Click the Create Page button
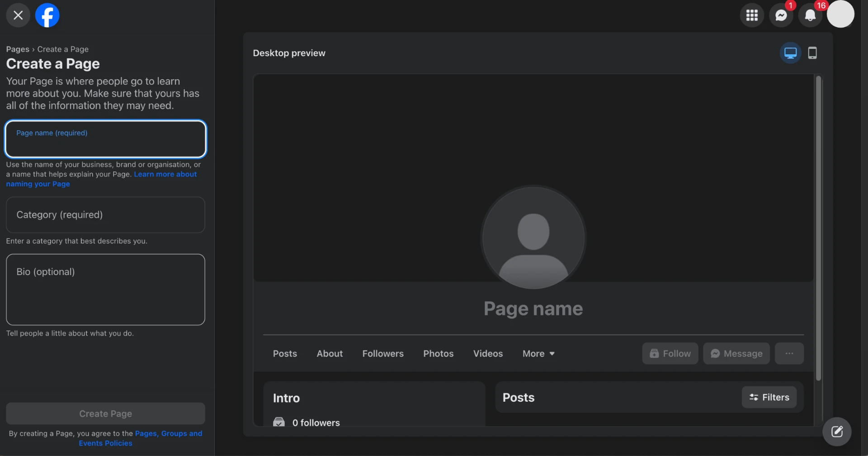Image resolution: width=868 pixels, height=456 pixels. [x=106, y=413]
